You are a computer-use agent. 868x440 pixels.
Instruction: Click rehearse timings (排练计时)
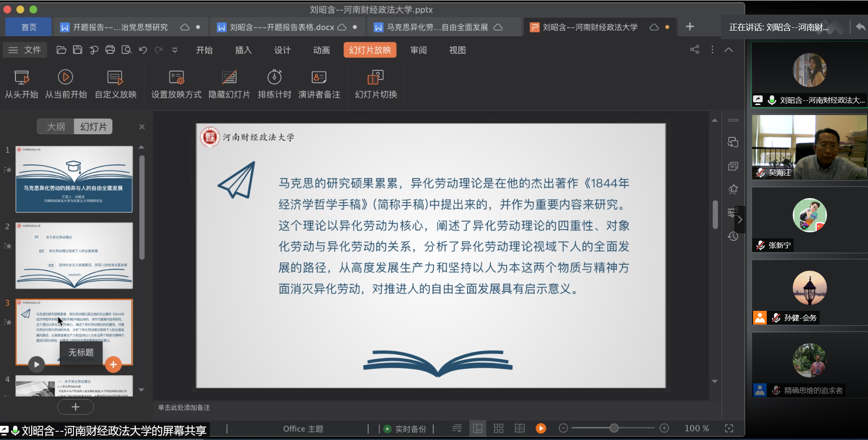click(275, 84)
